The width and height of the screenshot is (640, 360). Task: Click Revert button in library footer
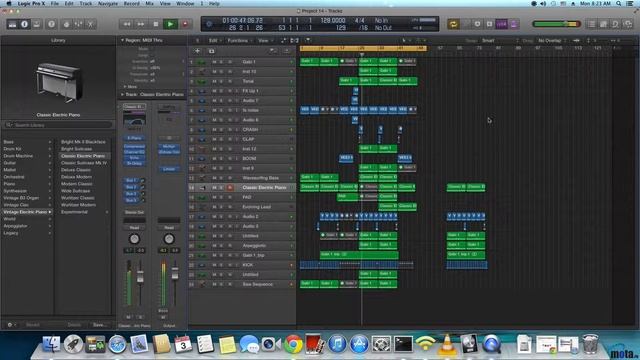tap(33, 325)
